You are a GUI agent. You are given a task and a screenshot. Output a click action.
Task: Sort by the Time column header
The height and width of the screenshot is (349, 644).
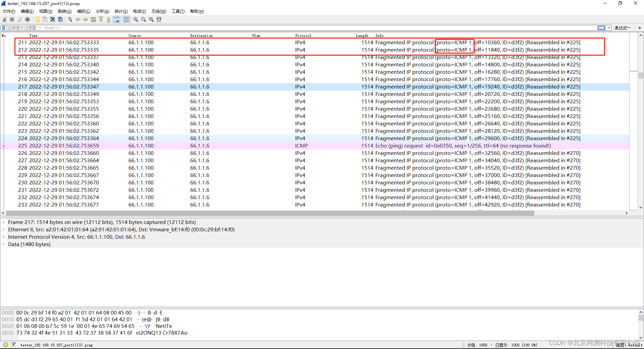[x=78, y=36]
